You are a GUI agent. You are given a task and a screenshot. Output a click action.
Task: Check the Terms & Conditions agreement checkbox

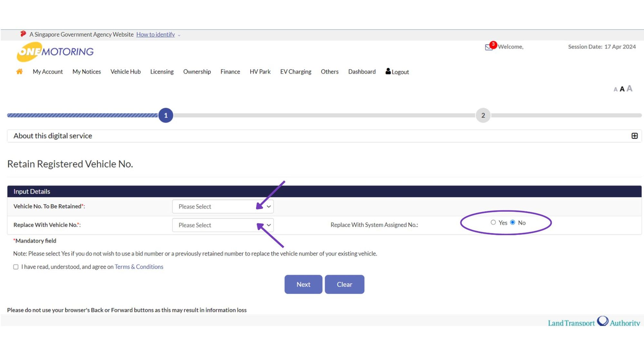tap(16, 267)
